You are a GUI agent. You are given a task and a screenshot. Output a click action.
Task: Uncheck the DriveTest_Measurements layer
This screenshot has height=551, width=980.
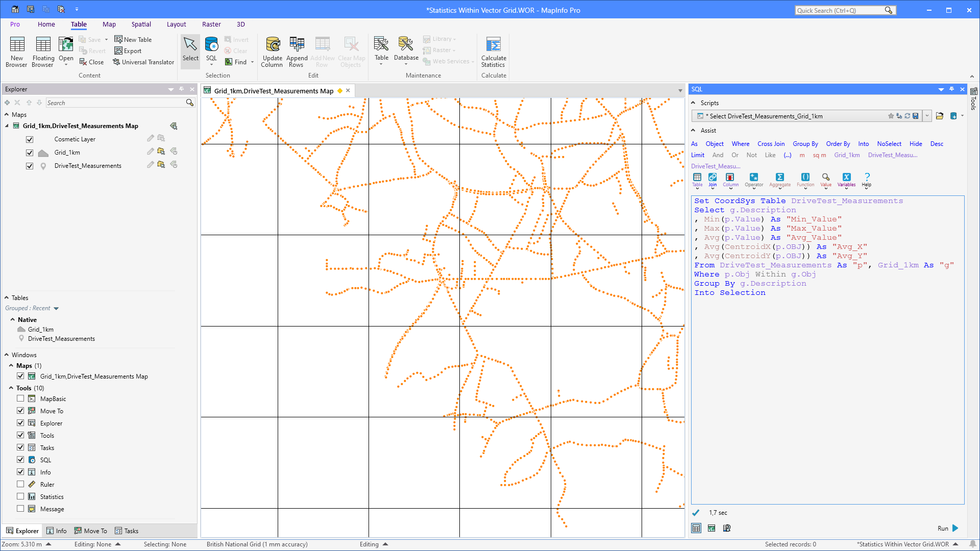pyautogui.click(x=30, y=165)
